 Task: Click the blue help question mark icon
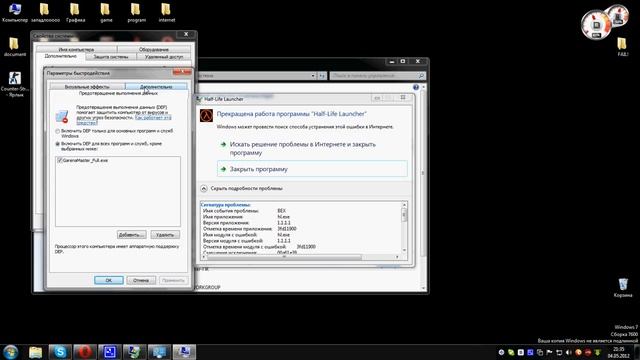click(416, 87)
